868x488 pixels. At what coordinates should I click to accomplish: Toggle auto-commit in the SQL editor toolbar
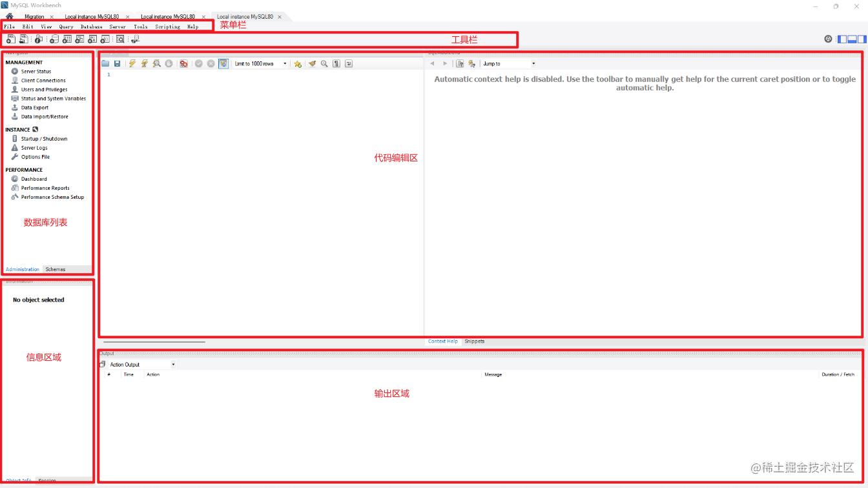pyautogui.click(x=223, y=63)
